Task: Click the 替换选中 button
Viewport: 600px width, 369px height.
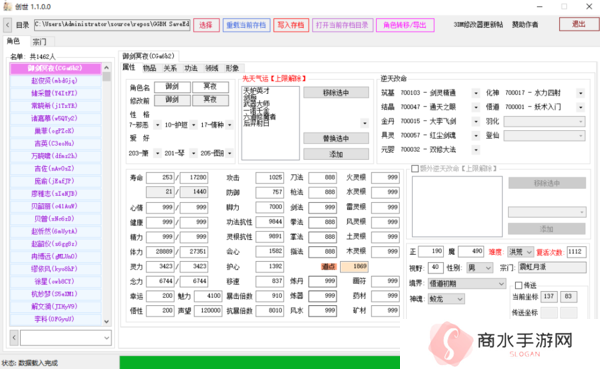Action: click(x=336, y=138)
